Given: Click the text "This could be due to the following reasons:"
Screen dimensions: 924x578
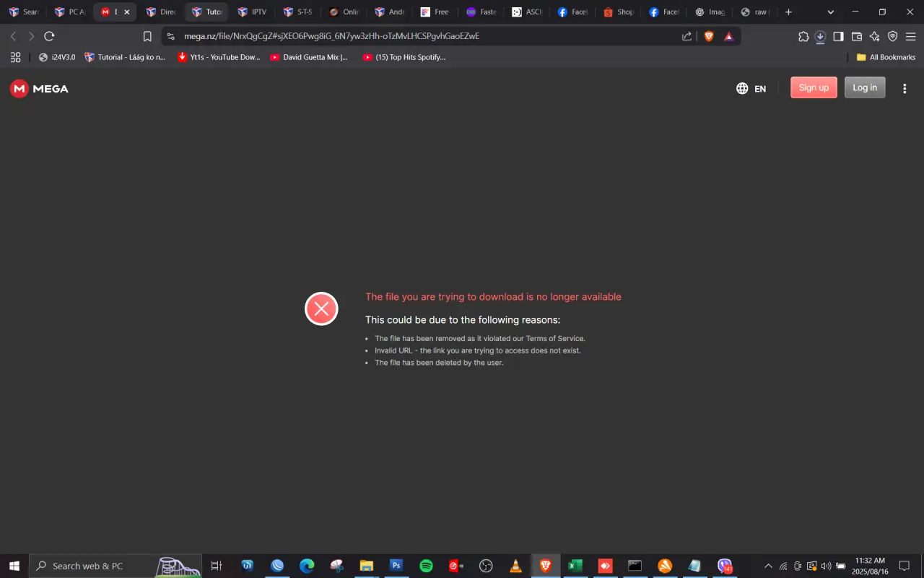Looking at the screenshot, I should (463, 319).
